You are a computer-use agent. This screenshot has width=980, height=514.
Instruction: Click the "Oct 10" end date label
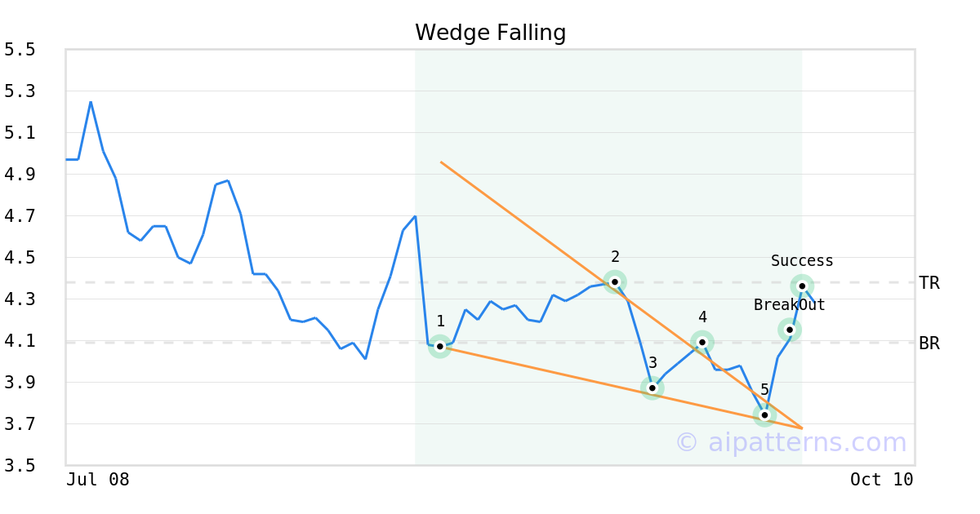(881, 480)
